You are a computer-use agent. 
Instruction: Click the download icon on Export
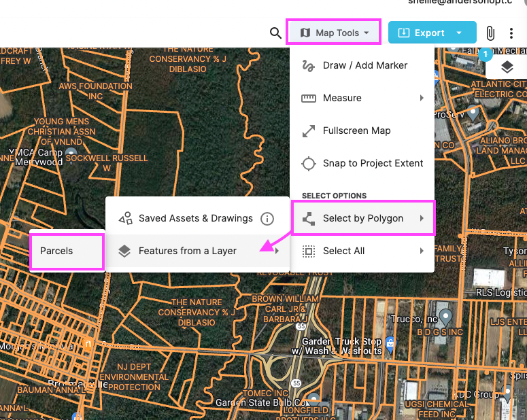[403, 33]
